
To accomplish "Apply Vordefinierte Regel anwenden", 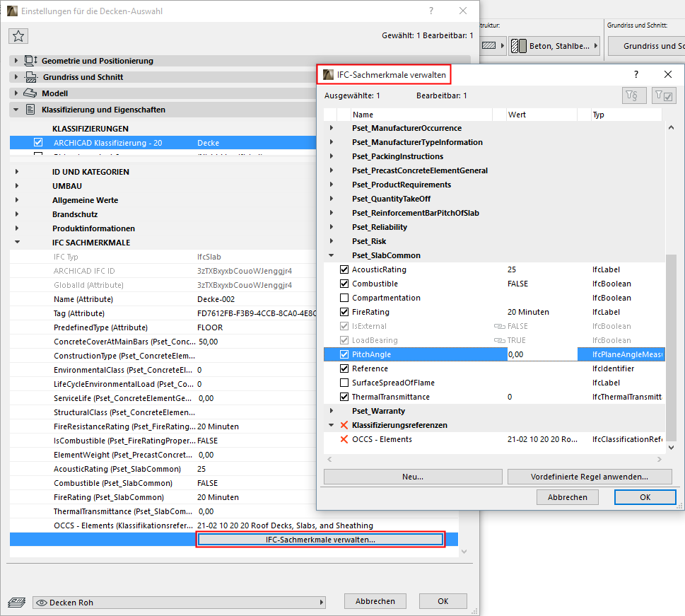I will 588,476.
